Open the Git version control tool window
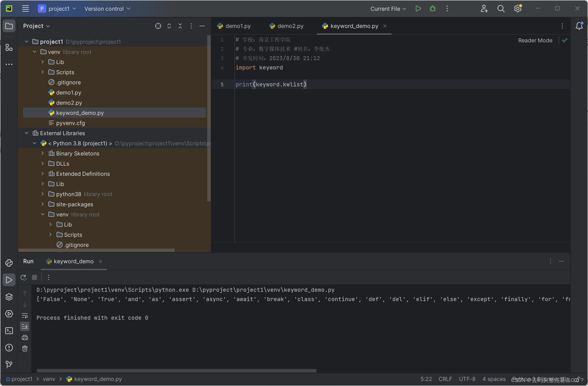The height and width of the screenshot is (386, 588). [9, 364]
